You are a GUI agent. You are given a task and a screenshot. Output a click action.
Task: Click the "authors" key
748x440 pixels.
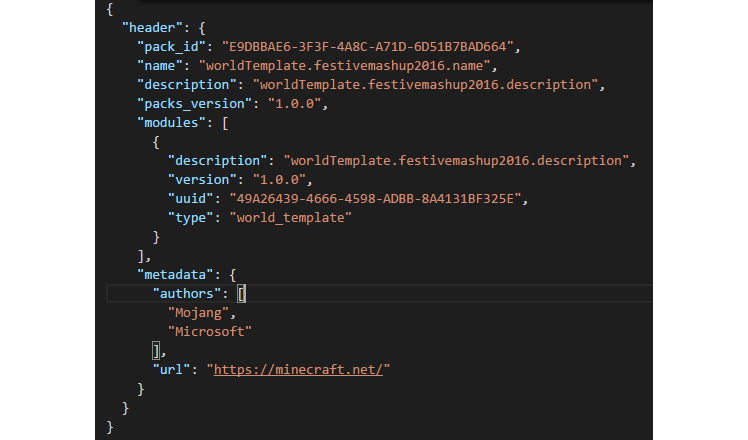coord(189,293)
